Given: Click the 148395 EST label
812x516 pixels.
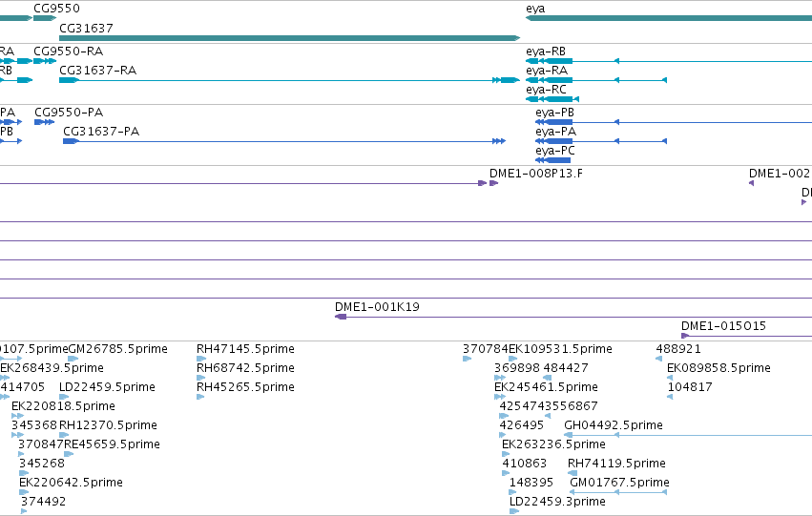Looking at the screenshot, I should 531,483.
